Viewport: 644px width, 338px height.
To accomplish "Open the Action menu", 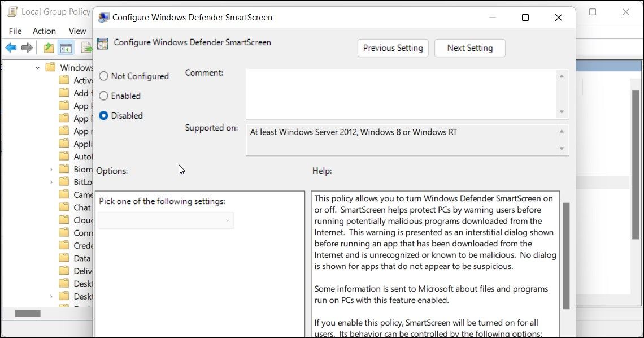I will pos(44,31).
